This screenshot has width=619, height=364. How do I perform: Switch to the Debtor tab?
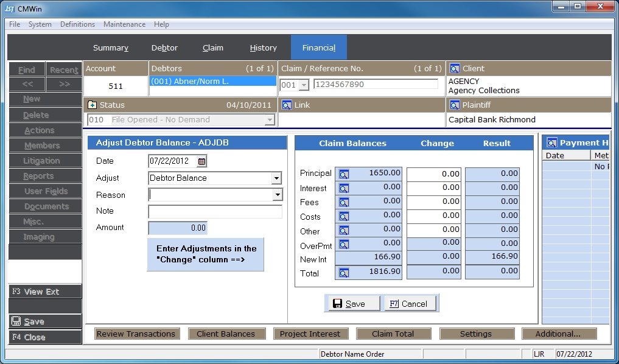tap(164, 48)
